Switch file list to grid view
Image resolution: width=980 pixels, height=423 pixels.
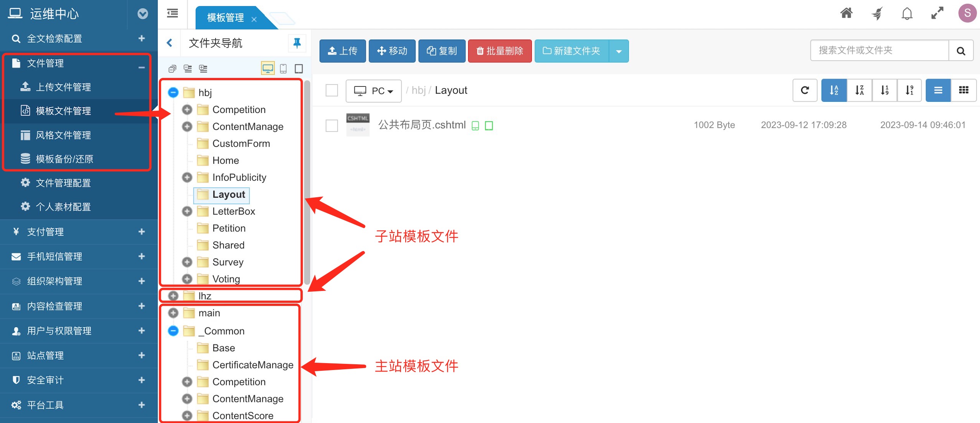(964, 90)
